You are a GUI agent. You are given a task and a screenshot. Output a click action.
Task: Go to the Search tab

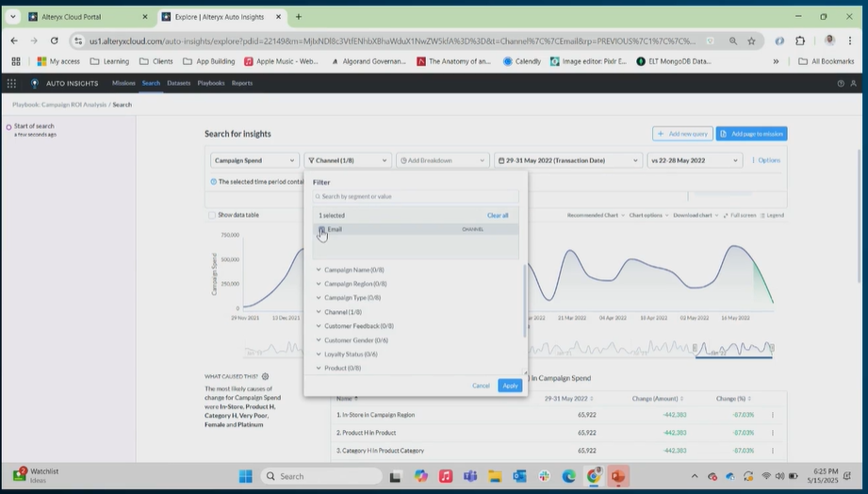click(151, 83)
